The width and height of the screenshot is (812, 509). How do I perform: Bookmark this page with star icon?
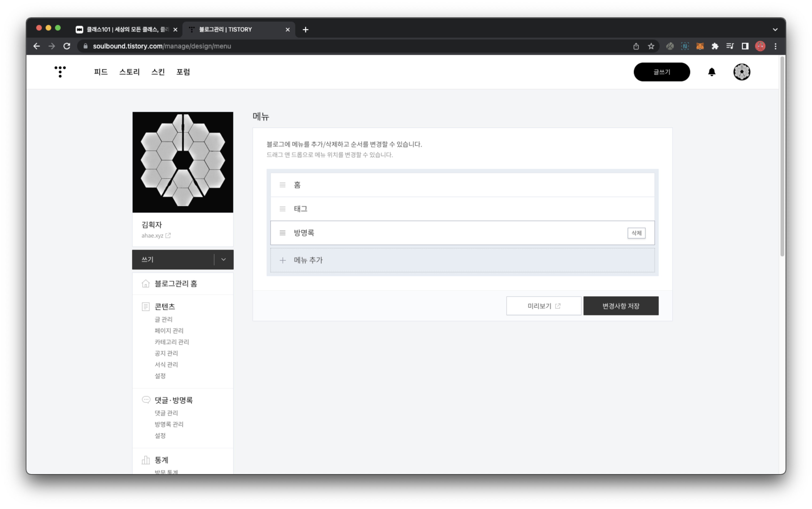point(651,46)
